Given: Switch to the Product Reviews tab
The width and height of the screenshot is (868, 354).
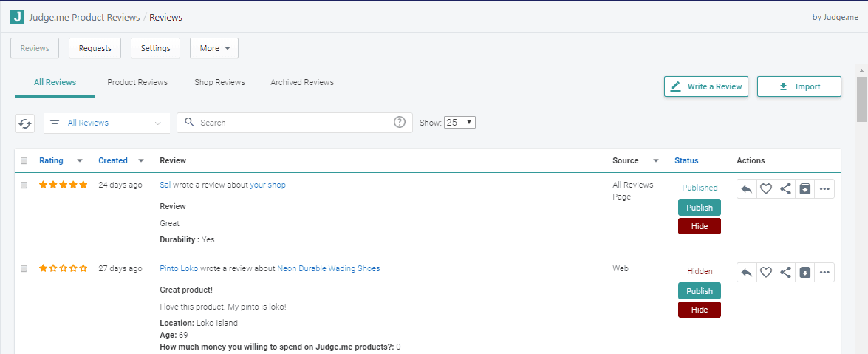Looking at the screenshot, I should tap(137, 82).
